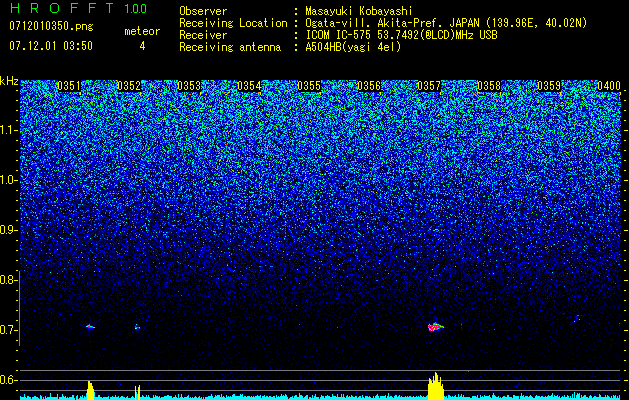Screen dimensions: 629x400
Task: Click the thin yellow spikes under 0352
Action: [138, 392]
